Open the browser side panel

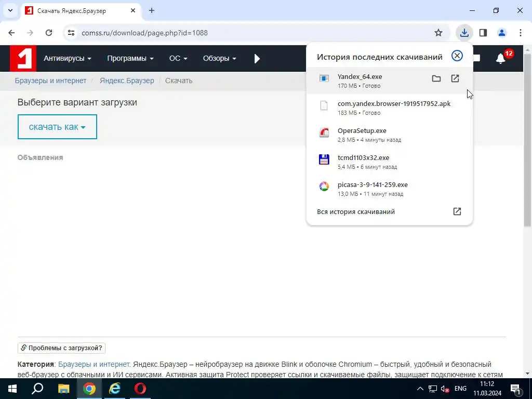(x=483, y=33)
